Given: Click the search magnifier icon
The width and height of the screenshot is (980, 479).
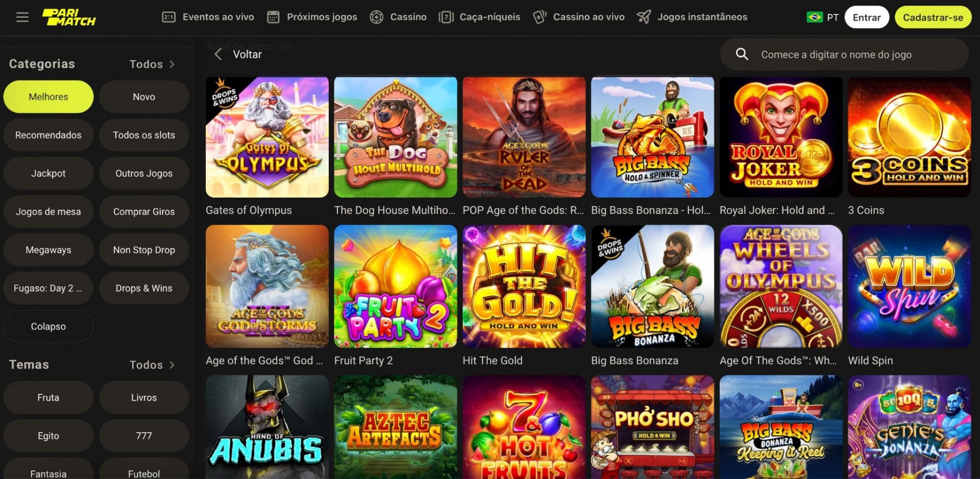Looking at the screenshot, I should click(x=742, y=54).
